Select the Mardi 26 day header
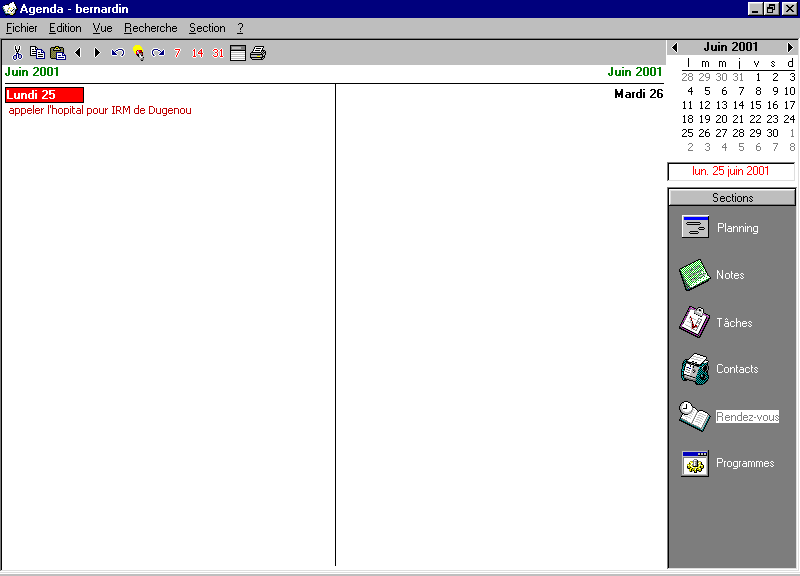This screenshot has width=800, height=576. [638, 94]
